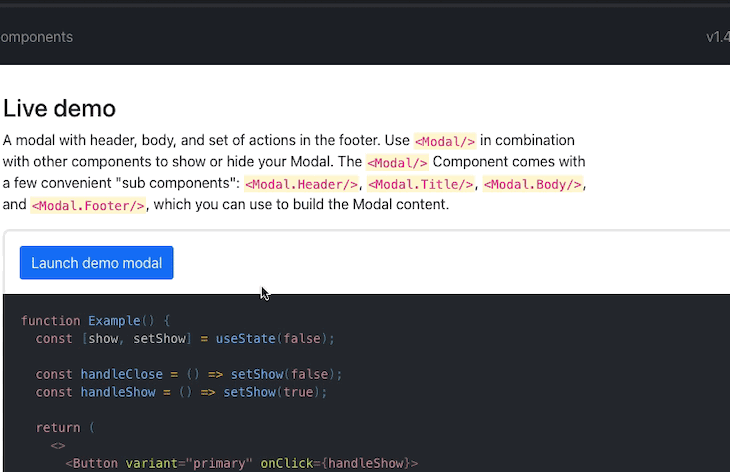This screenshot has width=730, height=472.
Task: Open the Components navigation link
Action: [x=36, y=37]
